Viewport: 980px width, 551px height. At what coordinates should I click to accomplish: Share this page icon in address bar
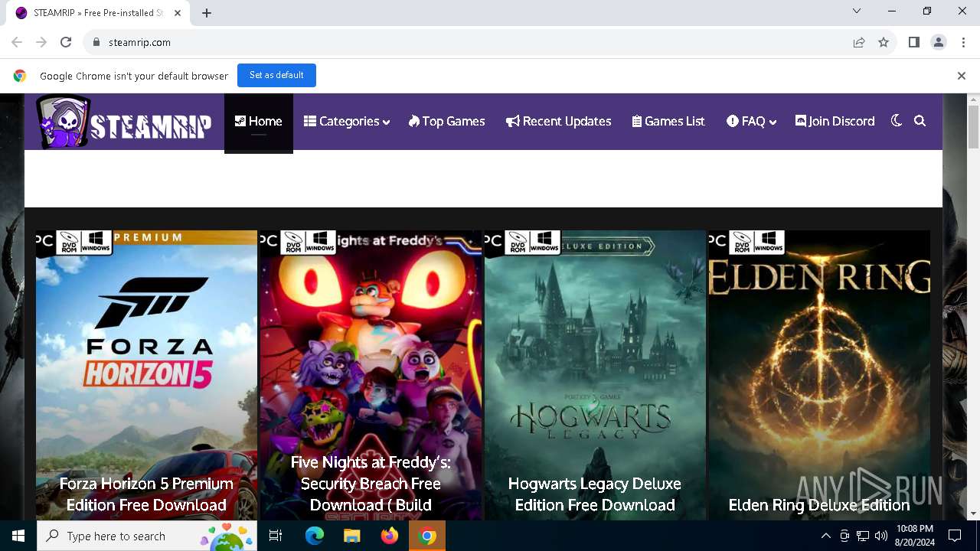pos(859,42)
